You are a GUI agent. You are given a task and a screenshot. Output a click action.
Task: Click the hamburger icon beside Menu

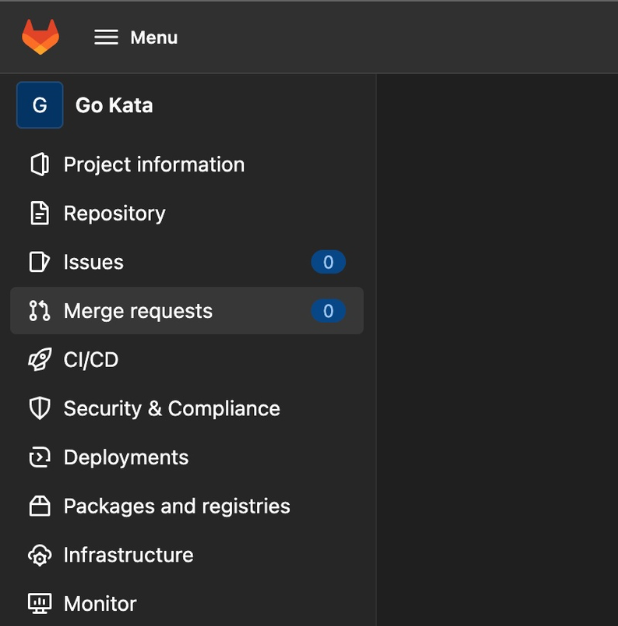click(106, 37)
